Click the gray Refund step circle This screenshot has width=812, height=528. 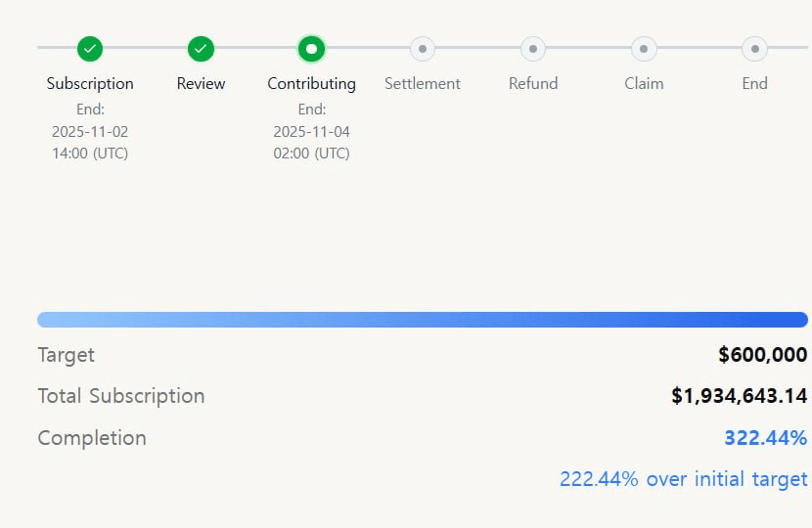point(533,48)
